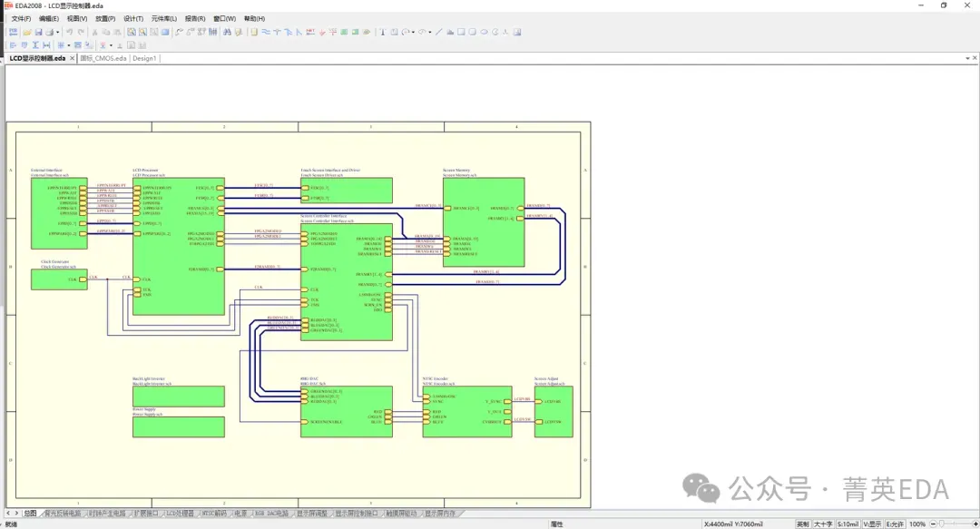The height and width of the screenshot is (529, 980).
Task: Select the line drawing tool
Action: click(x=439, y=32)
